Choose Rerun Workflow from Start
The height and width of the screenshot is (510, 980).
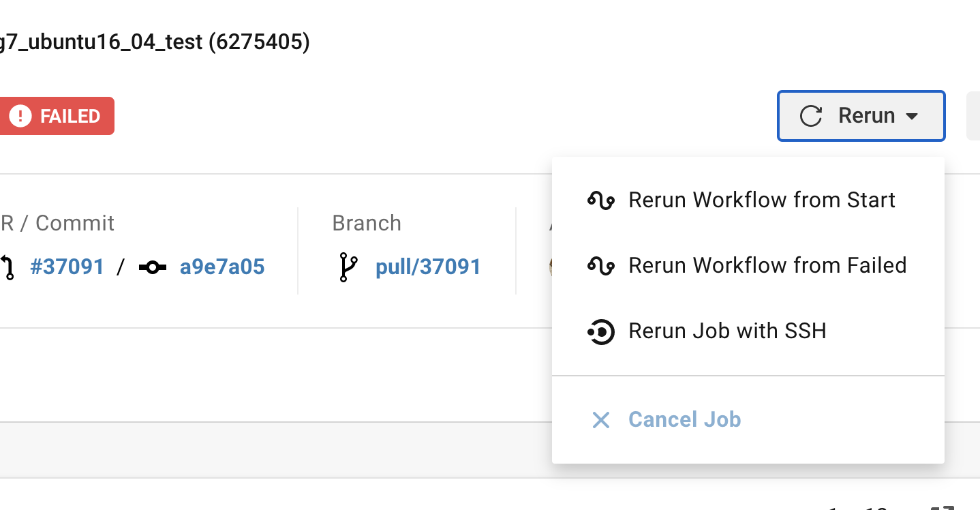(761, 200)
